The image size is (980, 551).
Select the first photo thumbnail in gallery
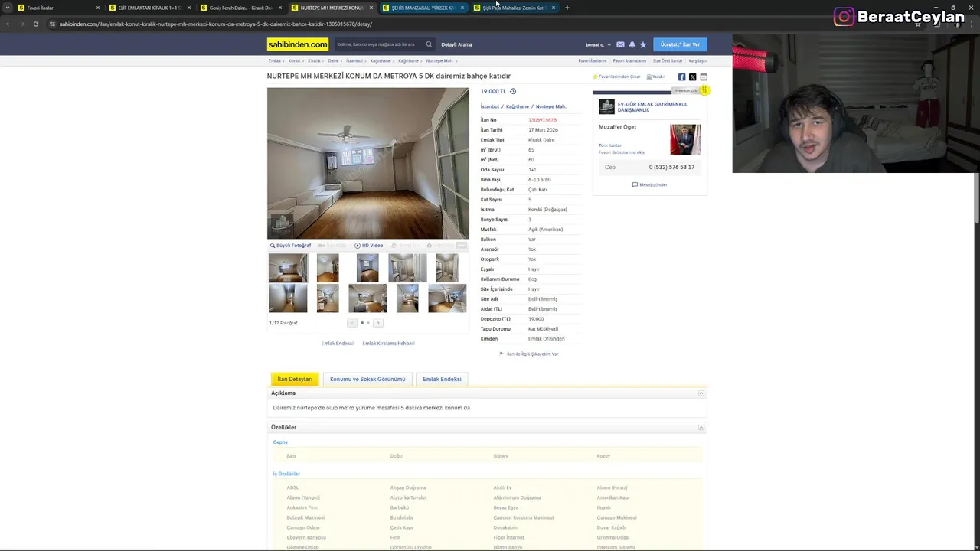click(x=288, y=269)
